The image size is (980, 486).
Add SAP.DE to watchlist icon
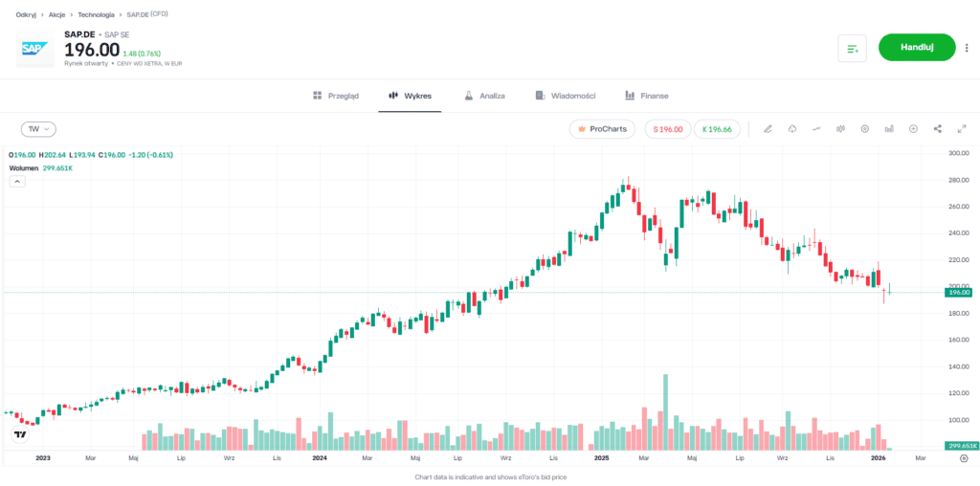852,48
